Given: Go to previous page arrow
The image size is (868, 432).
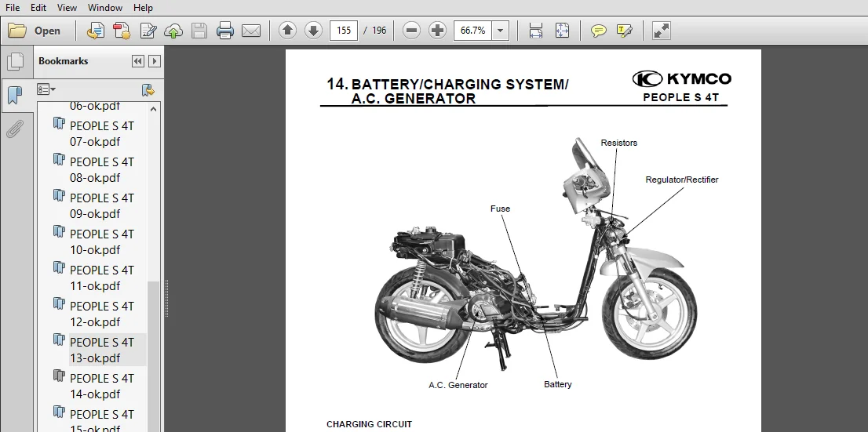Looking at the screenshot, I should (287, 30).
